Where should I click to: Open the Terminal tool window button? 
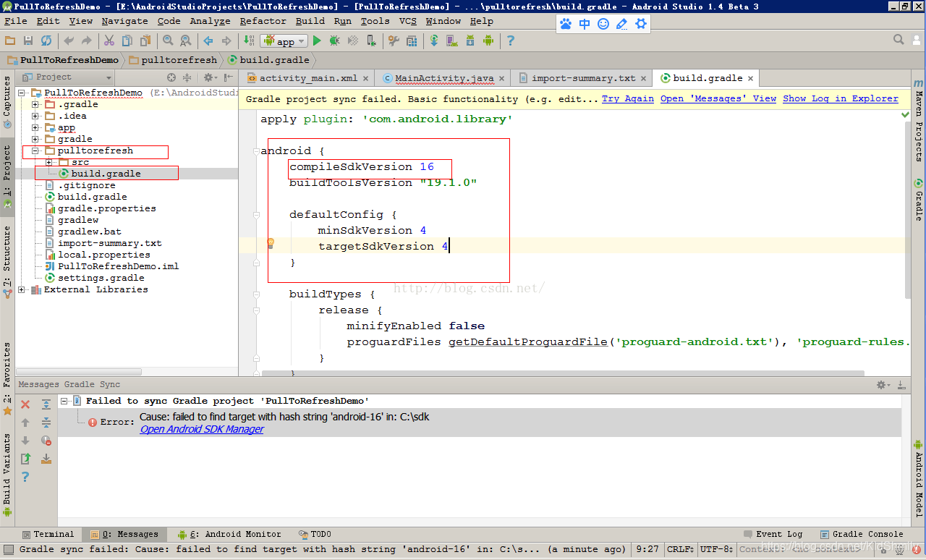(48, 534)
